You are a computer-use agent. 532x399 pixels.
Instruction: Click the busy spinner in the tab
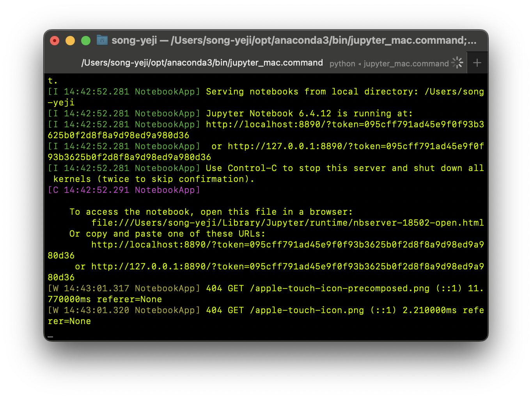(457, 62)
